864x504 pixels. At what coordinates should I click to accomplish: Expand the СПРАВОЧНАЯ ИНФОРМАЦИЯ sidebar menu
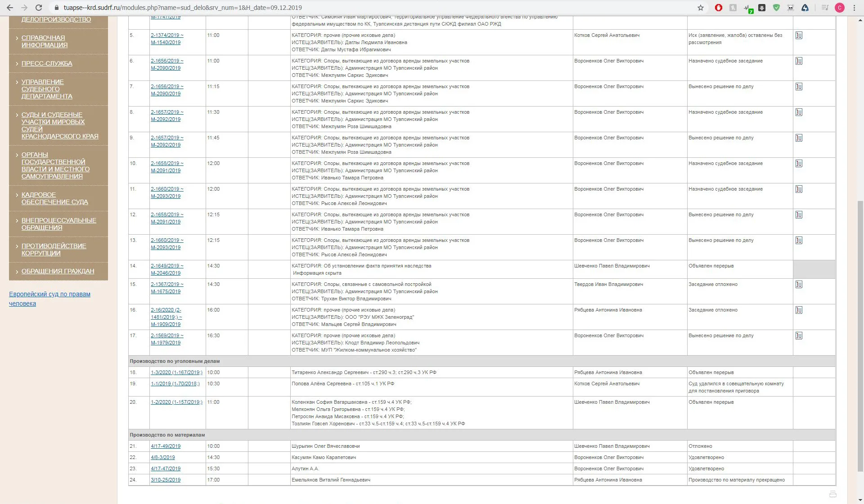(44, 41)
